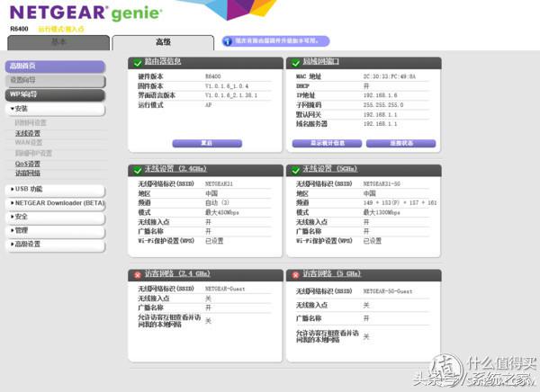
Task: Click the 5GHz mode 最大1300Mbps
Action: (x=382, y=212)
